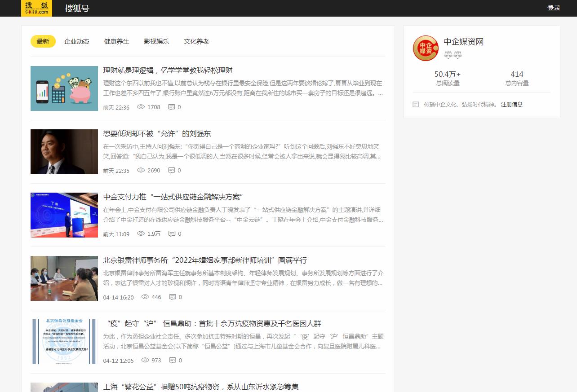Click summary text starting 北京银雷律师事务所雷海军主任

click(243, 278)
